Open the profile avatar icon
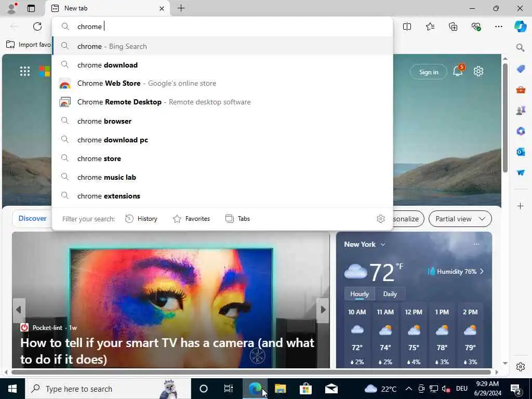532x399 pixels. (x=12, y=8)
